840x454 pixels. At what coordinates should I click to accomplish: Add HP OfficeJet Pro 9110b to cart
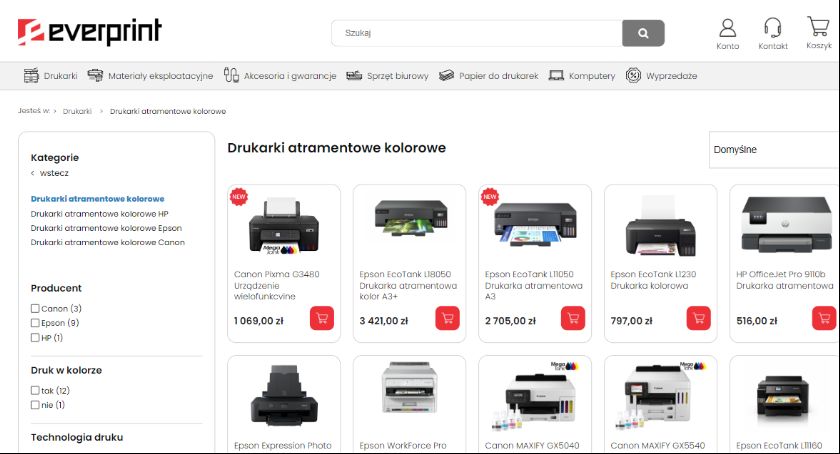tap(824, 318)
